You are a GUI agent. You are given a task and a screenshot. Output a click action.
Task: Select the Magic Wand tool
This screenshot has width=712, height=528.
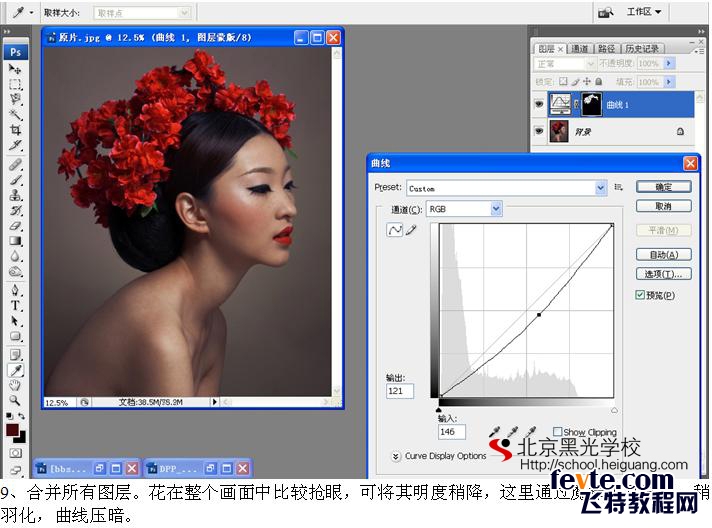click(x=15, y=114)
